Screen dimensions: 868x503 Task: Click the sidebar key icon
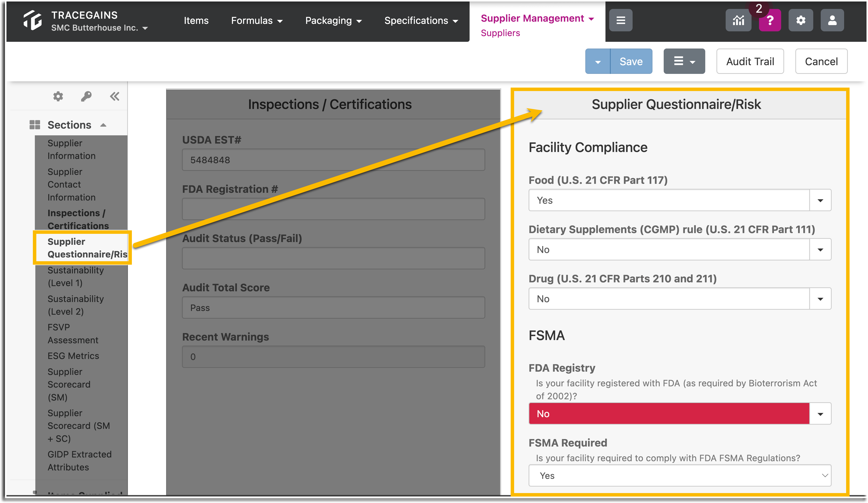coord(86,97)
